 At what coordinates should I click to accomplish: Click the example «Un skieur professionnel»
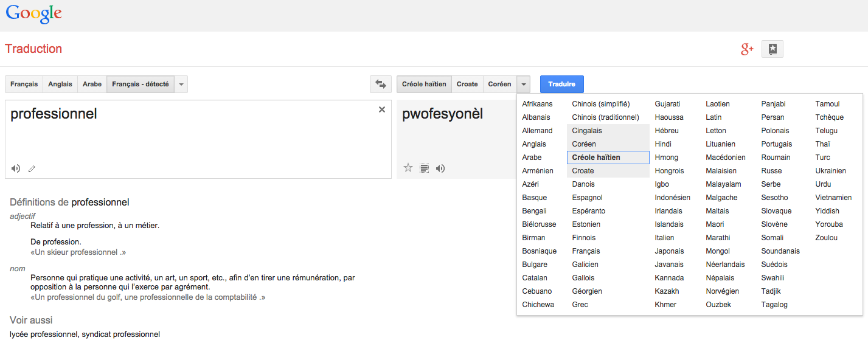pos(78,252)
